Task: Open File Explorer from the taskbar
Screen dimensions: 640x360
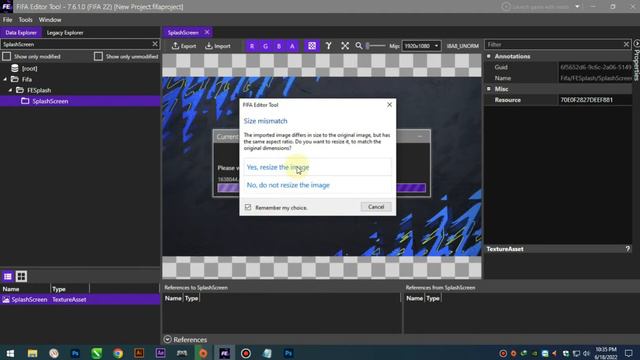Action: (32, 353)
